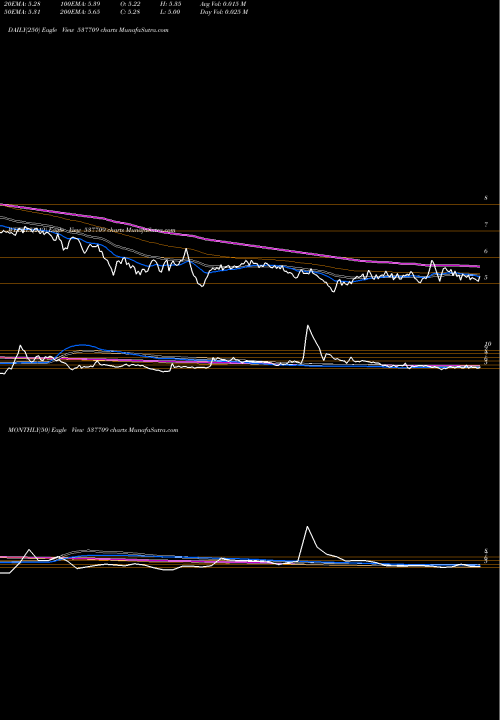The image size is (500, 720).
Task: Click price axis label 5 on daily chart
Action: tap(486, 277)
